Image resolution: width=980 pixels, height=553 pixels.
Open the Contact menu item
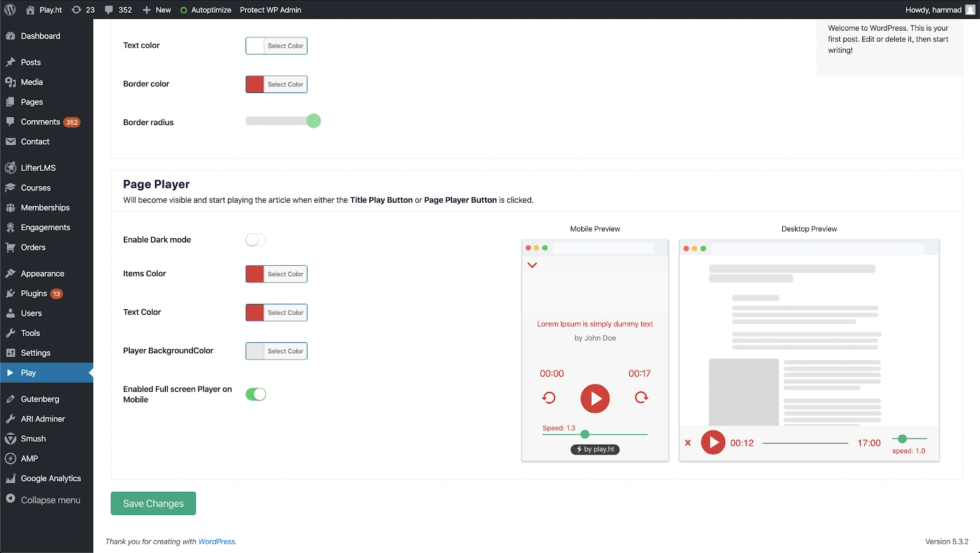[47, 141]
